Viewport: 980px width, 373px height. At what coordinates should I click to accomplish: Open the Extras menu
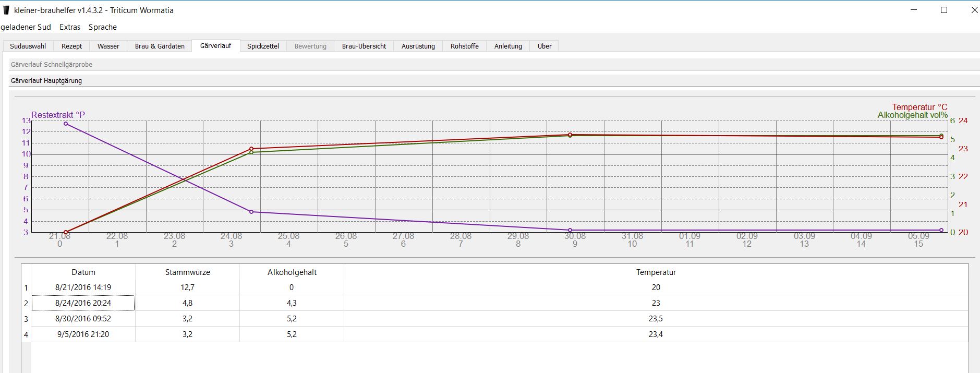(x=70, y=27)
